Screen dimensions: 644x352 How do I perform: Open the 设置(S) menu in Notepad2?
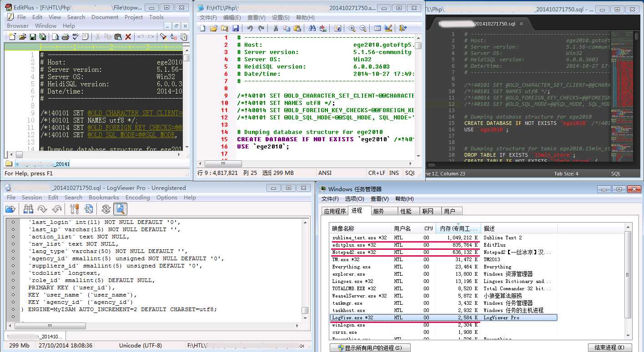pyautogui.click(x=281, y=17)
